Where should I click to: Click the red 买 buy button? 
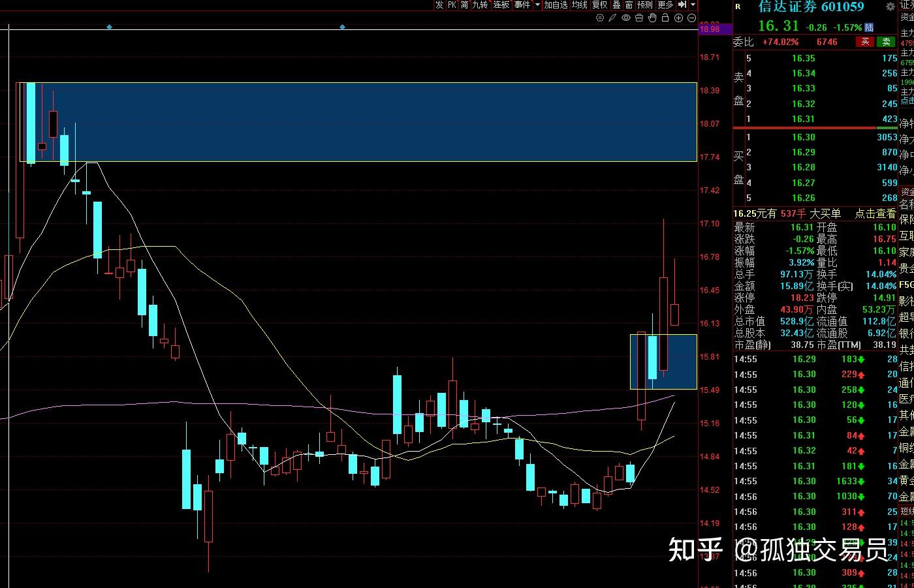point(865,42)
